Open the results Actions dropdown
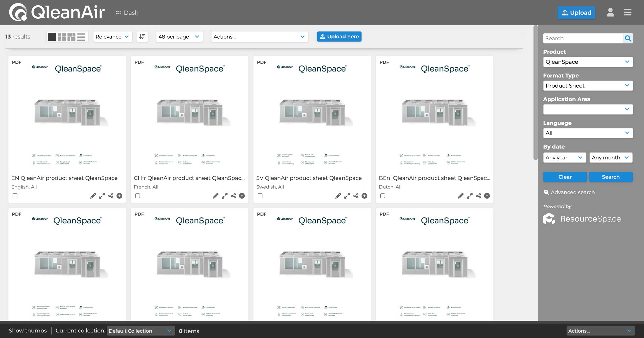 coord(260,37)
